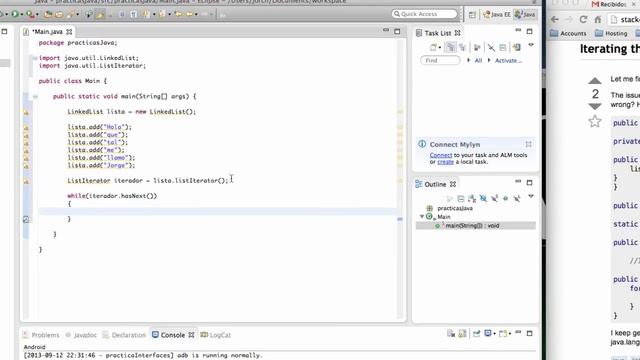Click the Find field in Task List
This screenshot has height=360, width=640.
[x=440, y=60]
